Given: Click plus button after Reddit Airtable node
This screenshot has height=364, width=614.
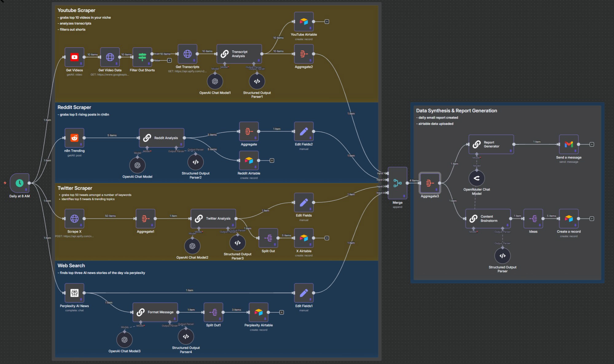Looking at the screenshot, I should (272, 161).
